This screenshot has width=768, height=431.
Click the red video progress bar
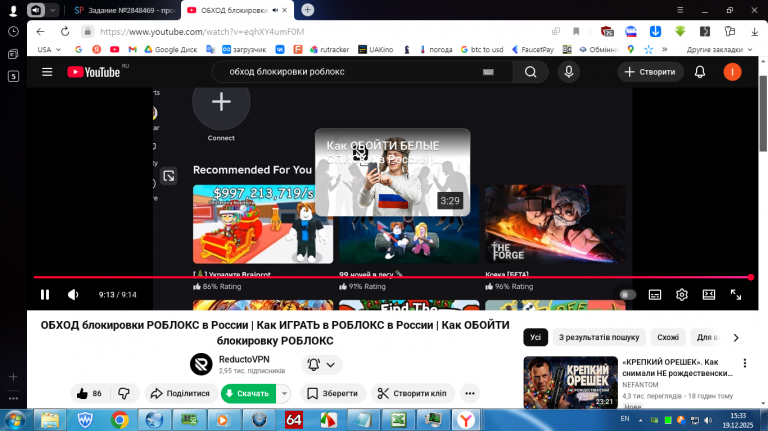(x=392, y=277)
